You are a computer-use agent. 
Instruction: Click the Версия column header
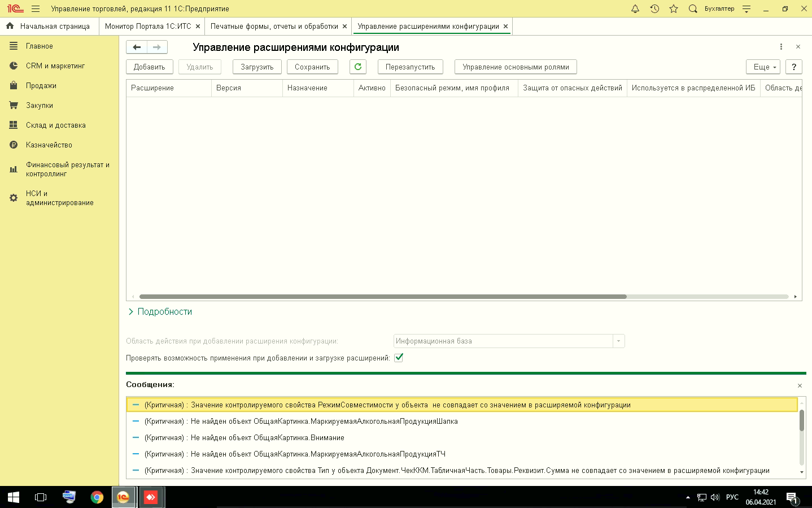tap(247, 88)
